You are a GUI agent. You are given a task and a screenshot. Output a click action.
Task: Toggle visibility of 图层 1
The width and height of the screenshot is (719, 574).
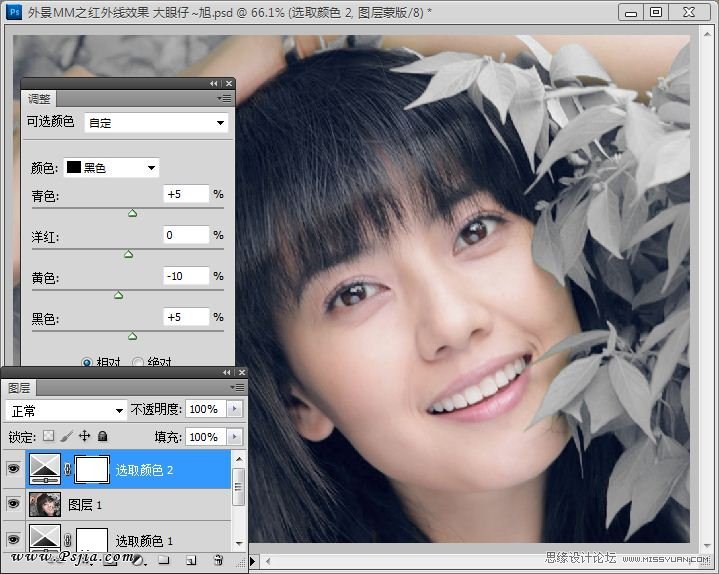coord(13,505)
